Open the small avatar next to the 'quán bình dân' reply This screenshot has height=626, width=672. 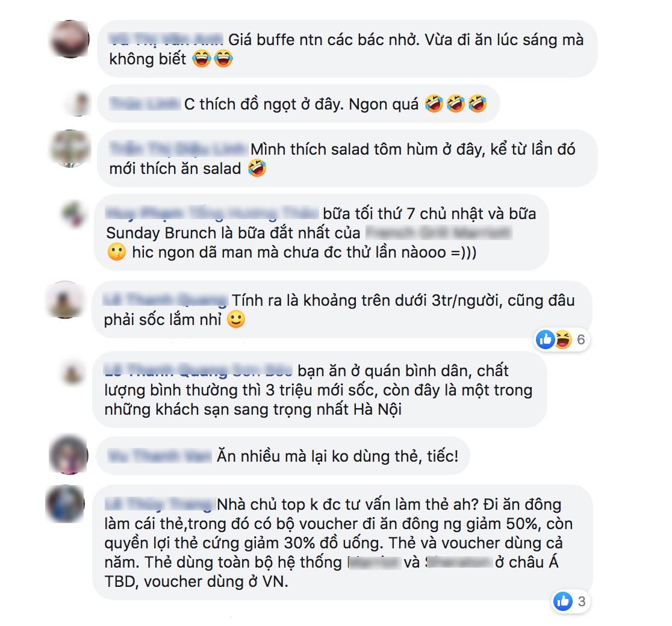73,371
